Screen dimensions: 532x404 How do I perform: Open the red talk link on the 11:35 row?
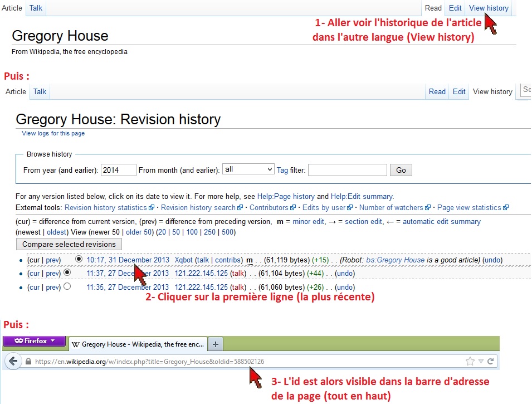tap(238, 287)
